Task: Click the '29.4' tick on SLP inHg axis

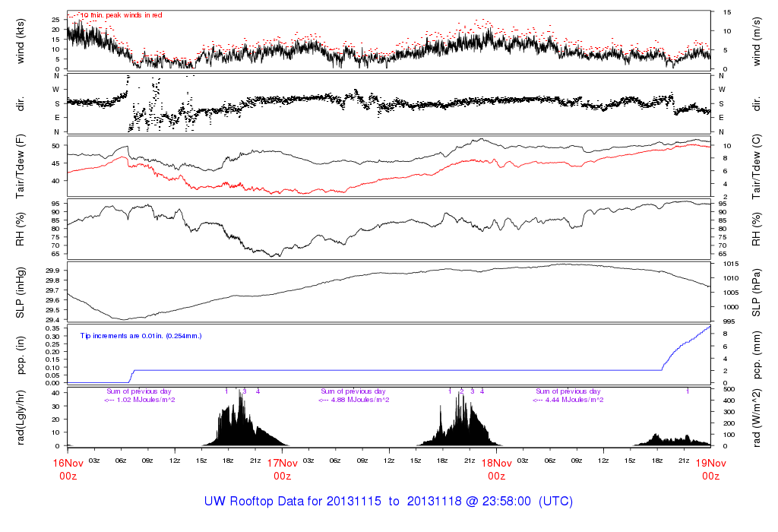Action: click(52, 320)
